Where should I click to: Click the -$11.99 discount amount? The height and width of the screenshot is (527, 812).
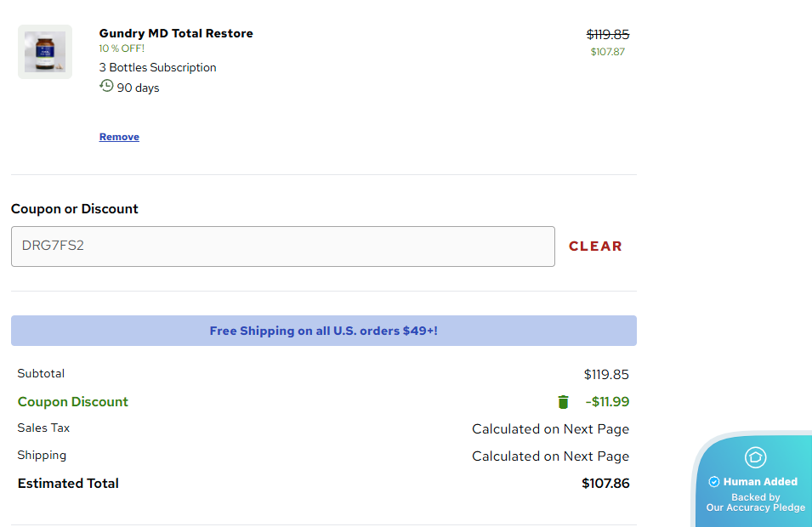coord(607,402)
